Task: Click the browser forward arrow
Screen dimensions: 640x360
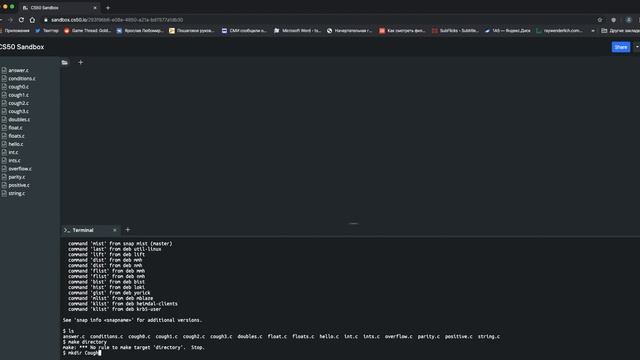Action: 10,20
